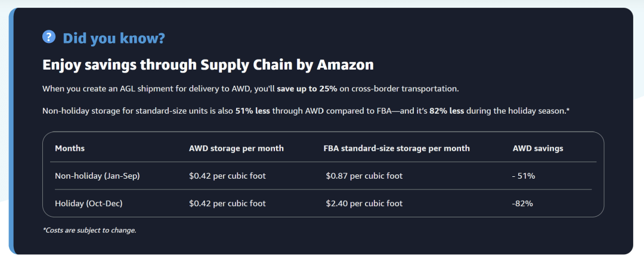Click the question mark info icon
644x262 pixels.
pyautogui.click(x=49, y=37)
